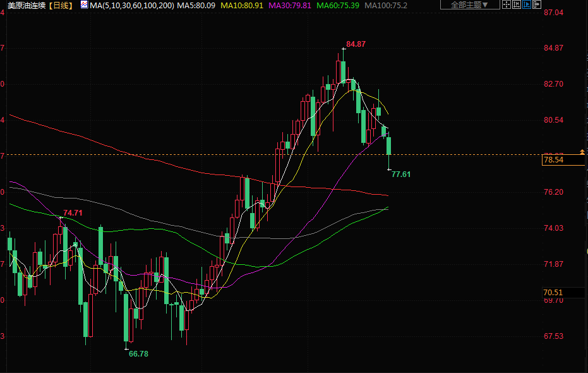The image size is (588, 373).
Task: Open the 全部主题 dropdown
Action: click(469, 5)
